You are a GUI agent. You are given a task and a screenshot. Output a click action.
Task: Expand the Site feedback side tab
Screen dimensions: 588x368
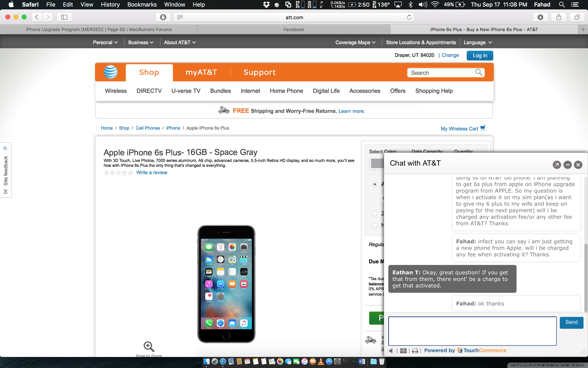coord(6,170)
